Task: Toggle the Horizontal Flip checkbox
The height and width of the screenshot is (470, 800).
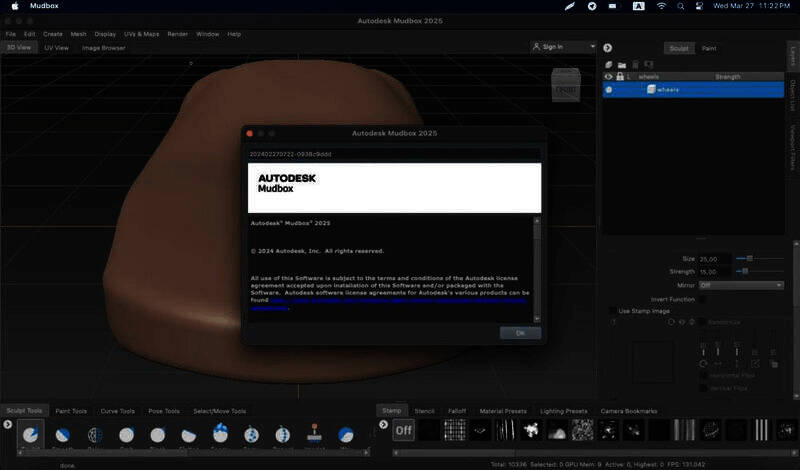Action: (x=703, y=376)
